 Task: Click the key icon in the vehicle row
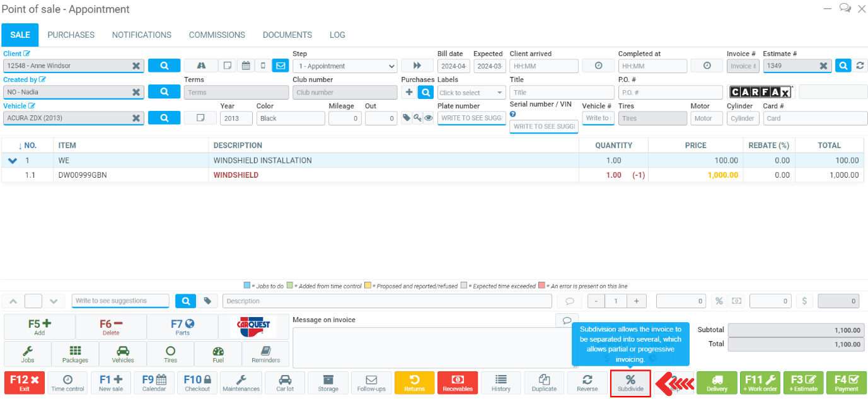[x=417, y=118]
